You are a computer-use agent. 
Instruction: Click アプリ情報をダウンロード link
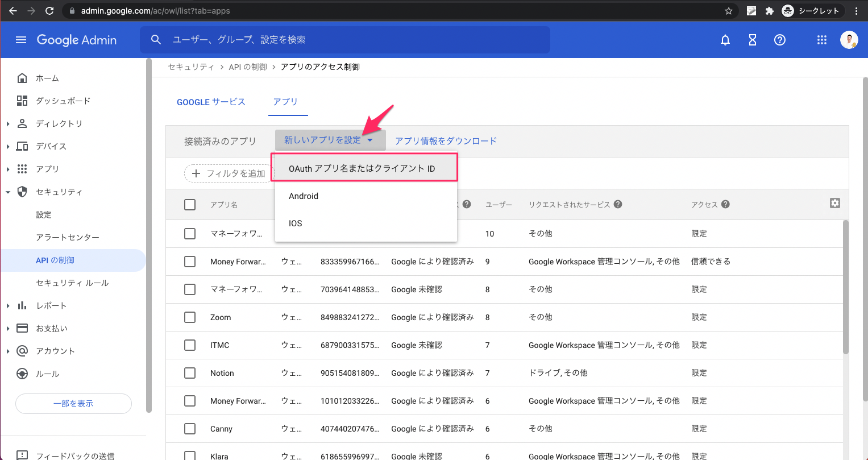pyautogui.click(x=446, y=140)
